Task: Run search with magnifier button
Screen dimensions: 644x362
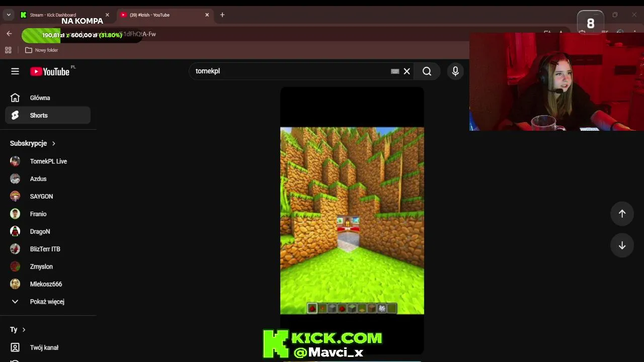Action: tap(427, 71)
